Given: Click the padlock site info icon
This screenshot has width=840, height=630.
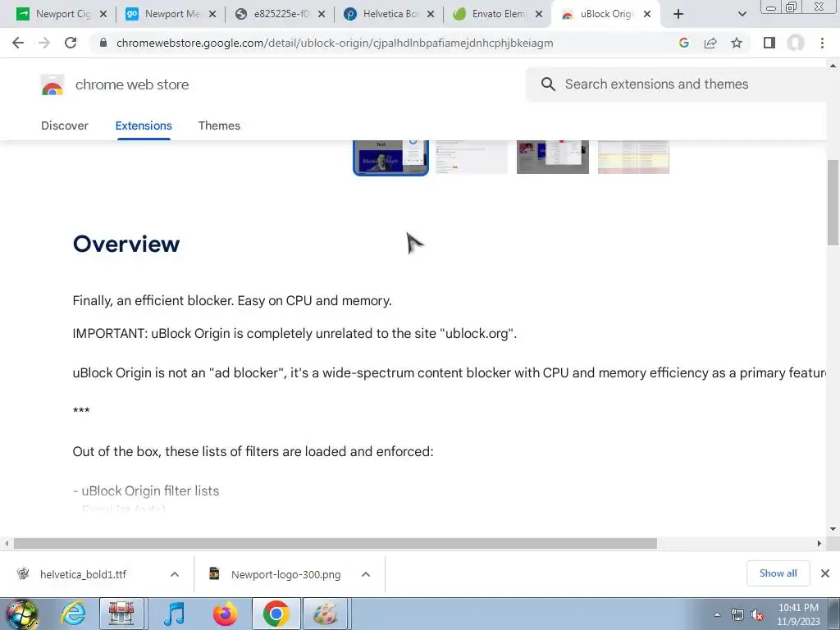Looking at the screenshot, I should (103, 43).
